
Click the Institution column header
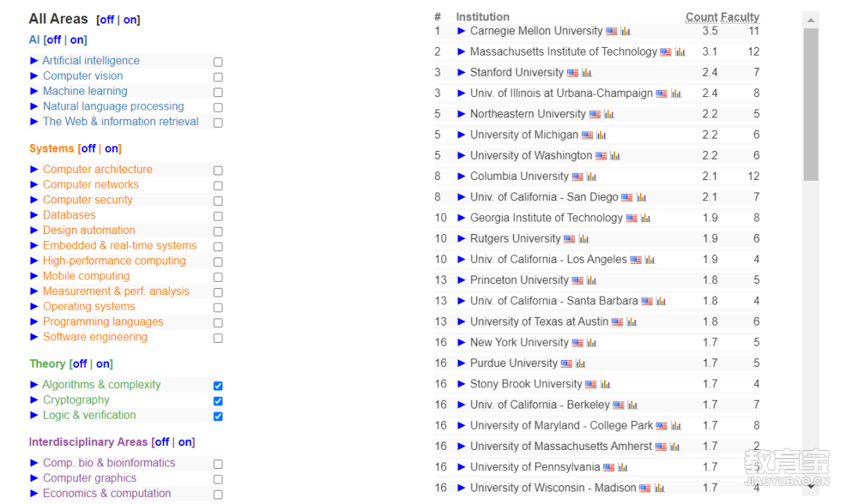tap(483, 16)
